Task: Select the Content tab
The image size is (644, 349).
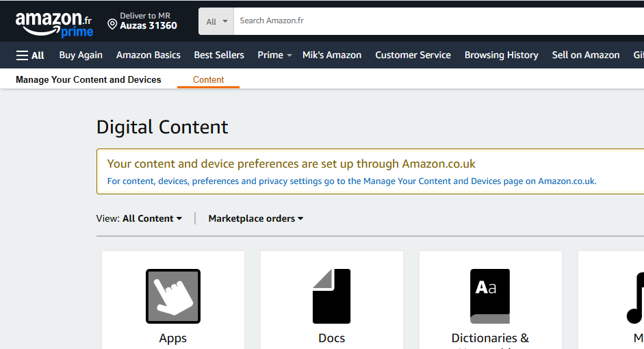Action: pyautogui.click(x=208, y=80)
